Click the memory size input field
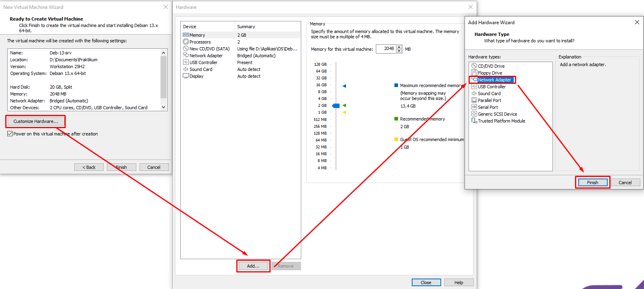The width and height of the screenshot is (644, 289). (386, 49)
